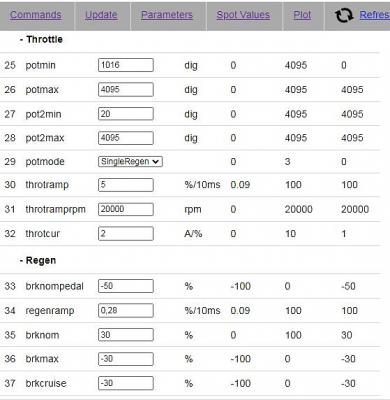Screen dimensions: 390x400
Task: Click the potmin value field
Action: click(126, 65)
